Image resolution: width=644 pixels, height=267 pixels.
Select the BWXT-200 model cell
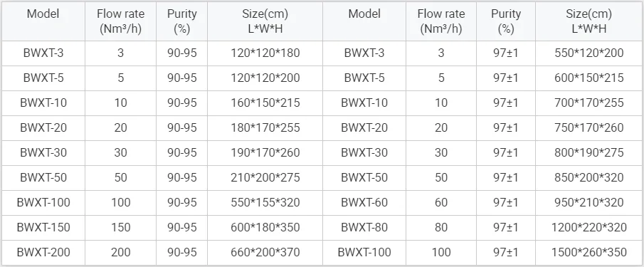click(43, 252)
